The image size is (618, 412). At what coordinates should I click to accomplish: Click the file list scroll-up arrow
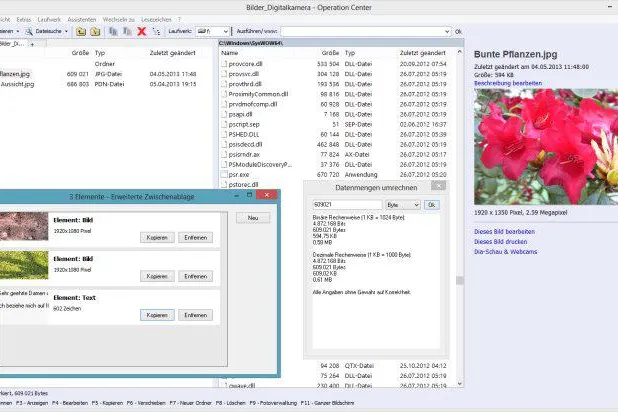pos(460,52)
